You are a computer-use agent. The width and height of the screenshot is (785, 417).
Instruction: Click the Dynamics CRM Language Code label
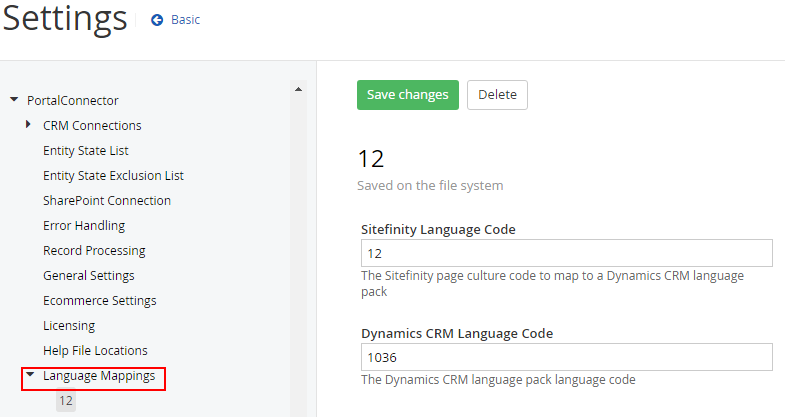click(457, 333)
